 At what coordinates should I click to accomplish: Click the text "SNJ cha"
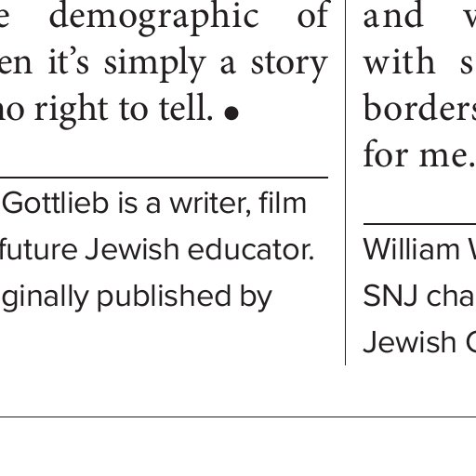(418, 297)
